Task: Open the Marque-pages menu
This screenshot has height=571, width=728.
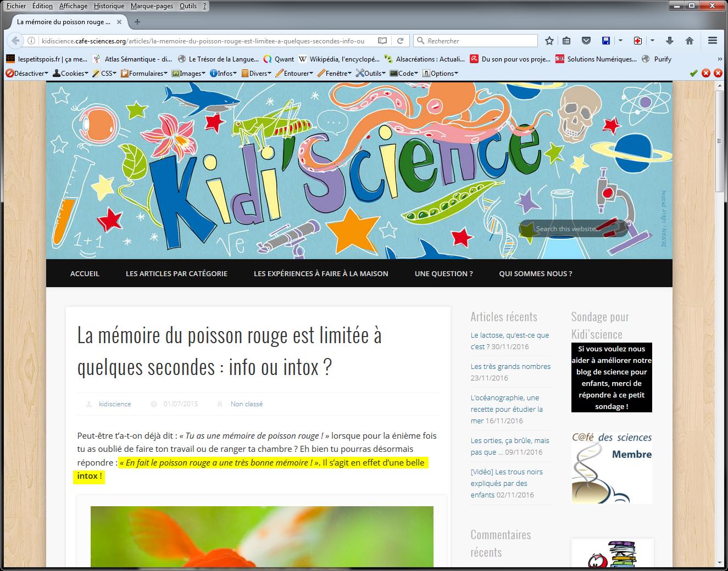Action: tap(152, 6)
